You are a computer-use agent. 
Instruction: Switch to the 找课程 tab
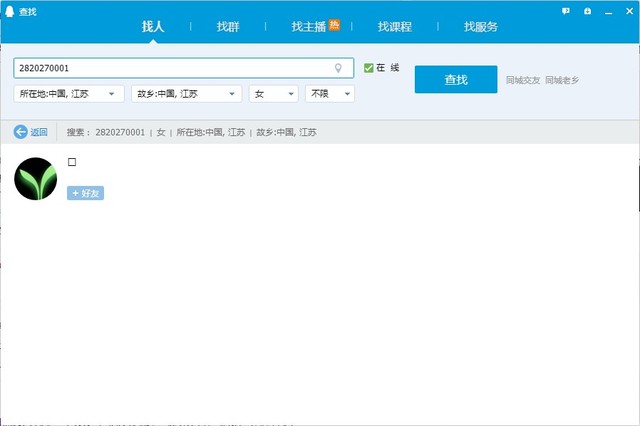395,27
